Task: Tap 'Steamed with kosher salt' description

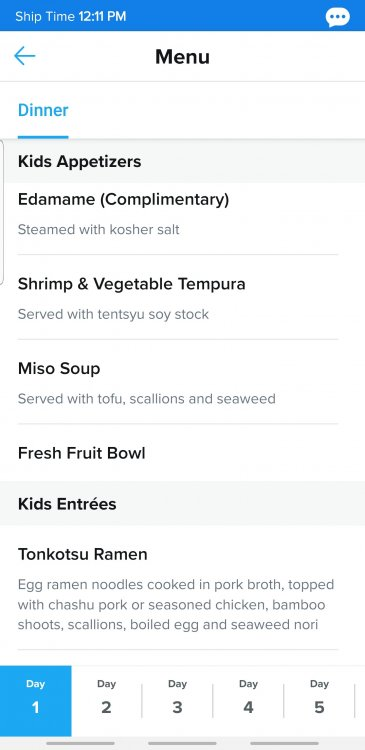Action: click(x=99, y=230)
